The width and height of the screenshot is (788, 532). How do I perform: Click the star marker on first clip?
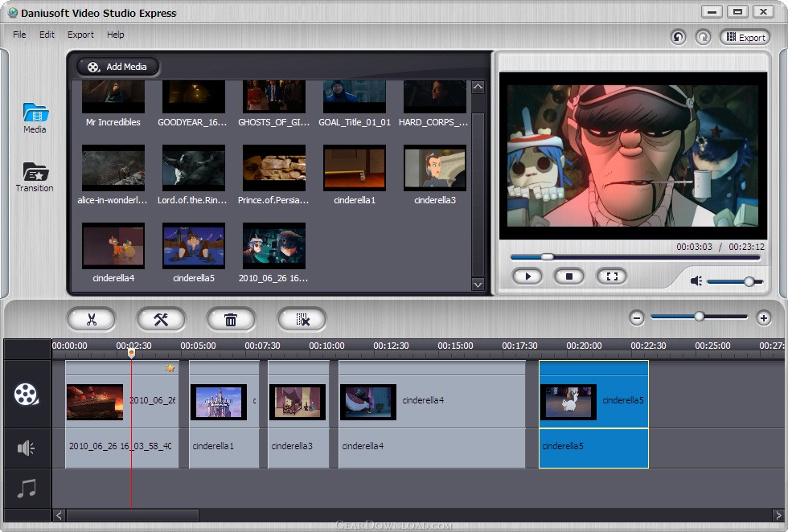pyautogui.click(x=170, y=368)
